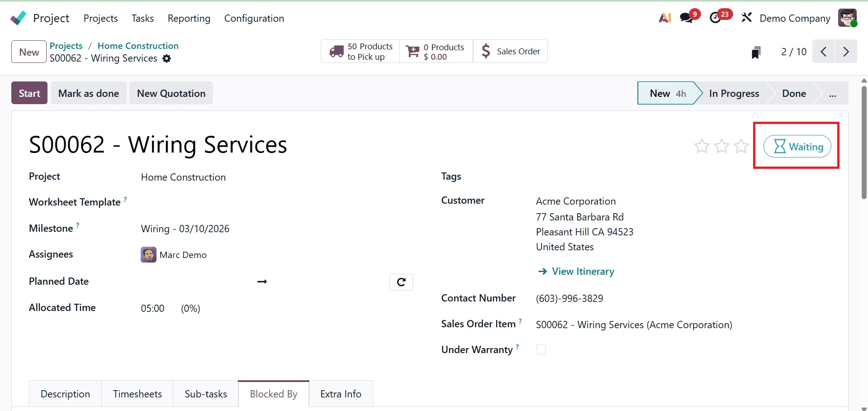The width and height of the screenshot is (868, 411).
Task: Switch to the Timesheets tab
Action: 137,394
